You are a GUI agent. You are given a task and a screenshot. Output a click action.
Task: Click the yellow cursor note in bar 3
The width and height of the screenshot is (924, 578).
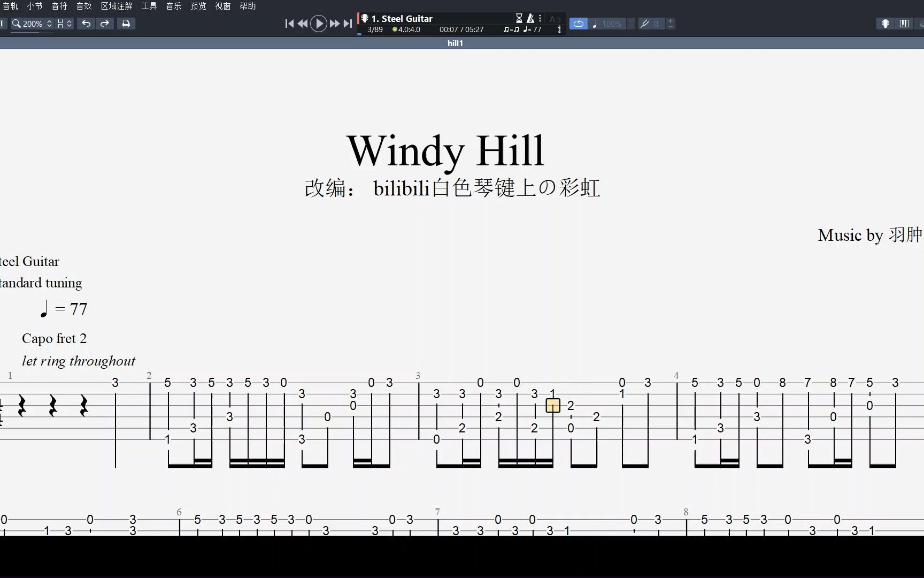coord(553,406)
